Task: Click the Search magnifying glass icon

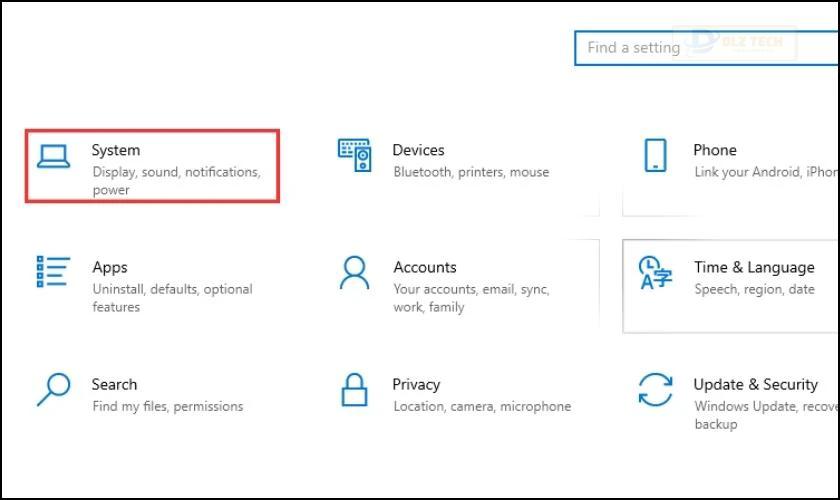Action: [54, 390]
